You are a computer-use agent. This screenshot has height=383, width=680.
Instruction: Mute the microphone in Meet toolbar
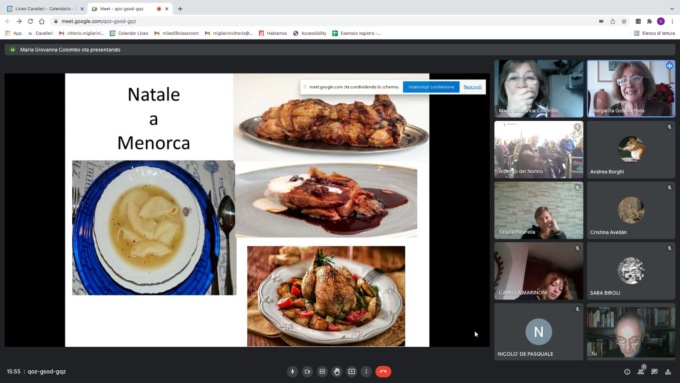coord(292,372)
